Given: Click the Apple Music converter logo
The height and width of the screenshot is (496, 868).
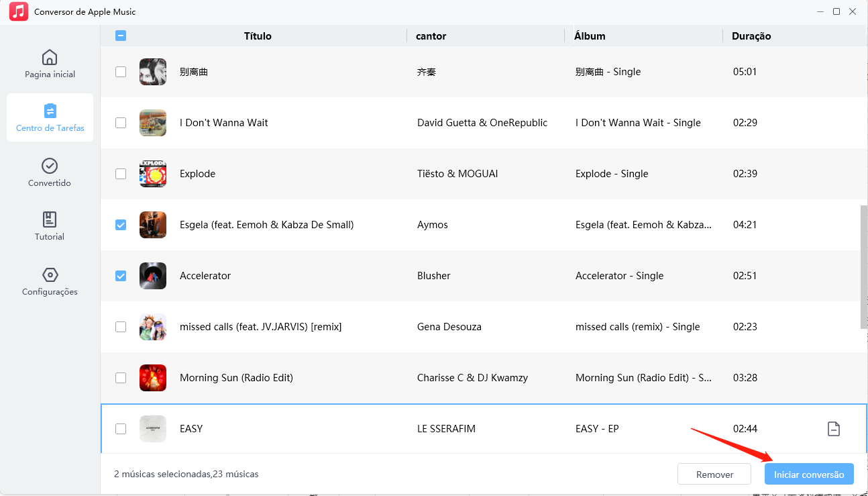Looking at the screenshot, I should (x=19, y=11).
